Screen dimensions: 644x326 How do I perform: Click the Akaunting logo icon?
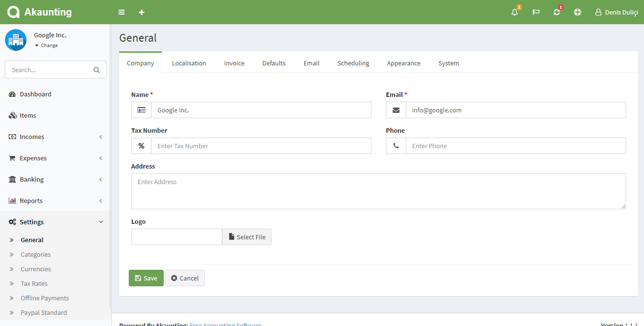point(14,12)
